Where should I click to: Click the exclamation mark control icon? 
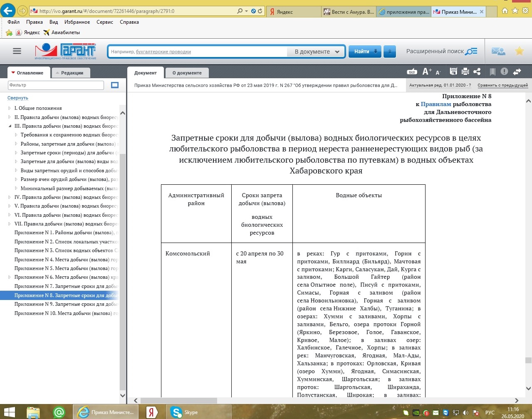click(504, 72)
